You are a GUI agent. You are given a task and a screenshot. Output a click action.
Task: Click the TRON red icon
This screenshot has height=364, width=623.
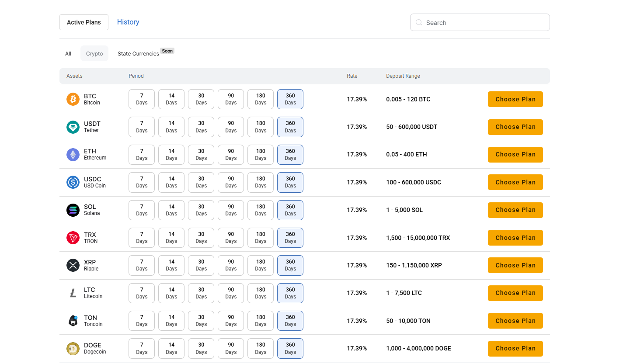click(x=73, y=238)
